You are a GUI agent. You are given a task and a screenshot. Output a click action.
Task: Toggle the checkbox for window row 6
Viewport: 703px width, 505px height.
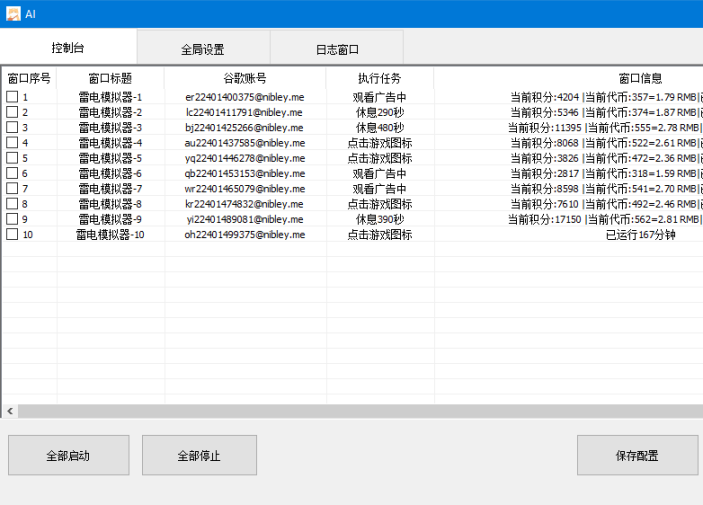click(12, 173)
